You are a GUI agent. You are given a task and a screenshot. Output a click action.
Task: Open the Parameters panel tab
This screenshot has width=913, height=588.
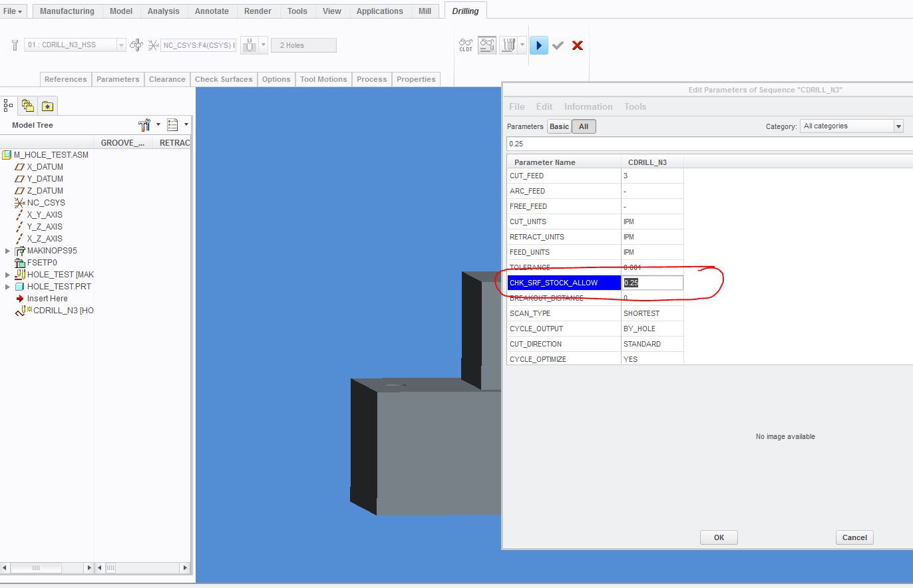pyautogui.click(x=118, y=79)
